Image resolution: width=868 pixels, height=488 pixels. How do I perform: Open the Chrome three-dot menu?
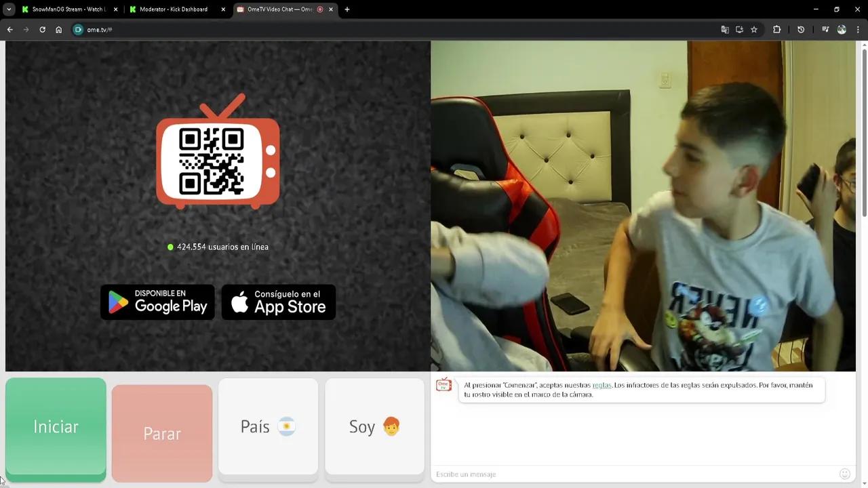coord(858,30)
